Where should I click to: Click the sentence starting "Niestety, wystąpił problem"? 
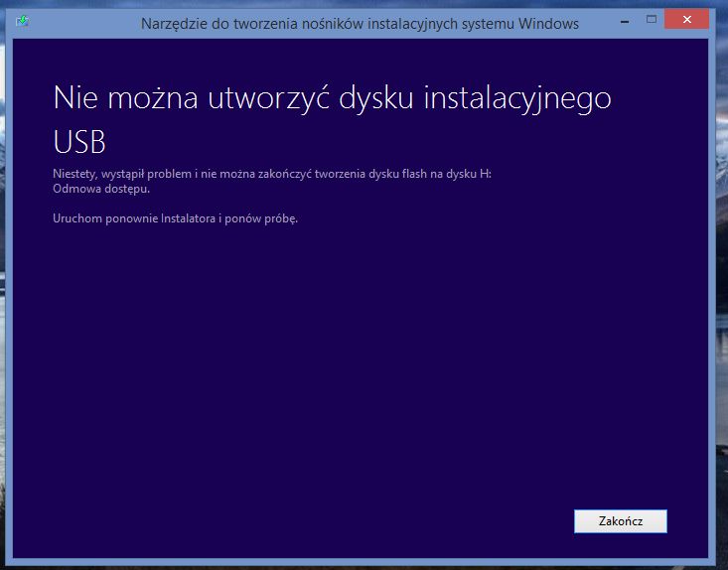coord(272,174)
